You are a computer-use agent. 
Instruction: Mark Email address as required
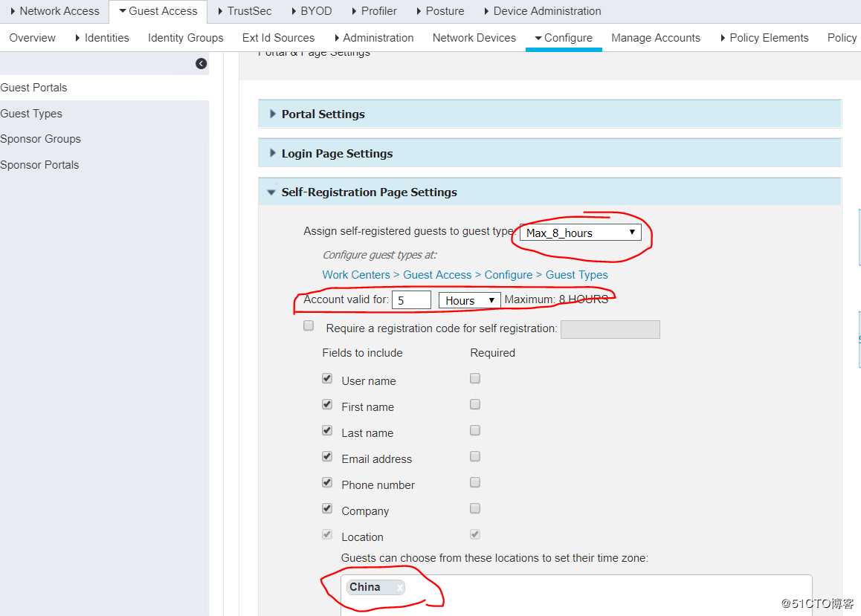pyautogui.click(x=475, y=456)
